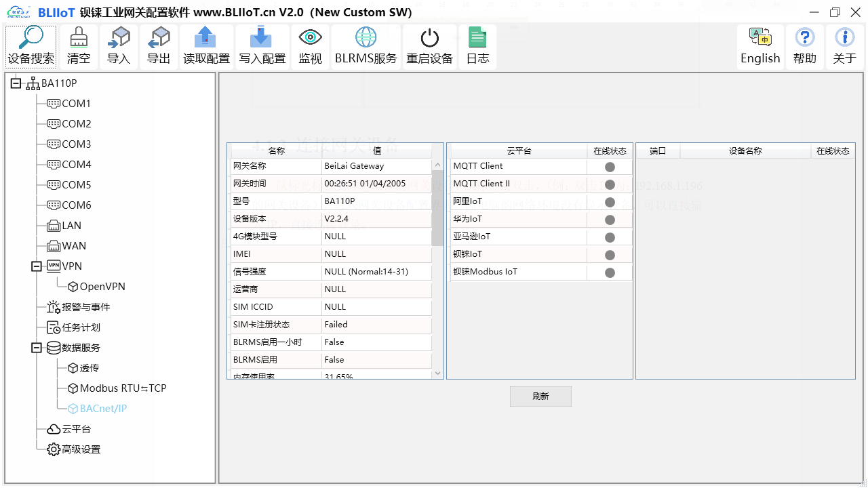Viewport: 868px width, 488px height.
Task: Open the 监视 monitoring view
Action: coord(310,45)
